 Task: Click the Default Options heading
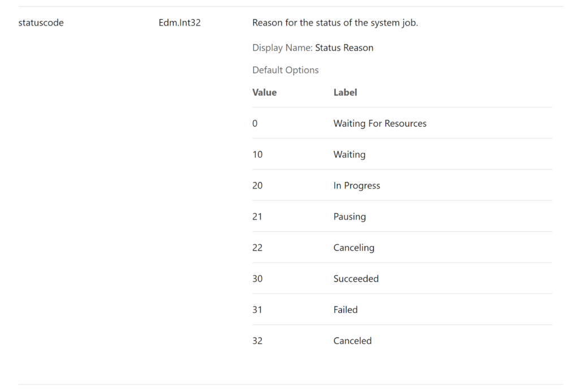coord(285,70)
